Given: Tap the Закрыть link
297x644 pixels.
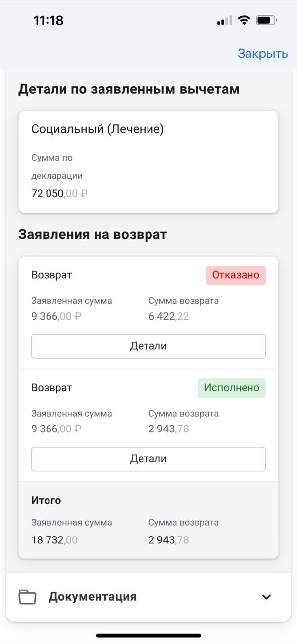Looking at the screenshot, I should tap(262, 54).
